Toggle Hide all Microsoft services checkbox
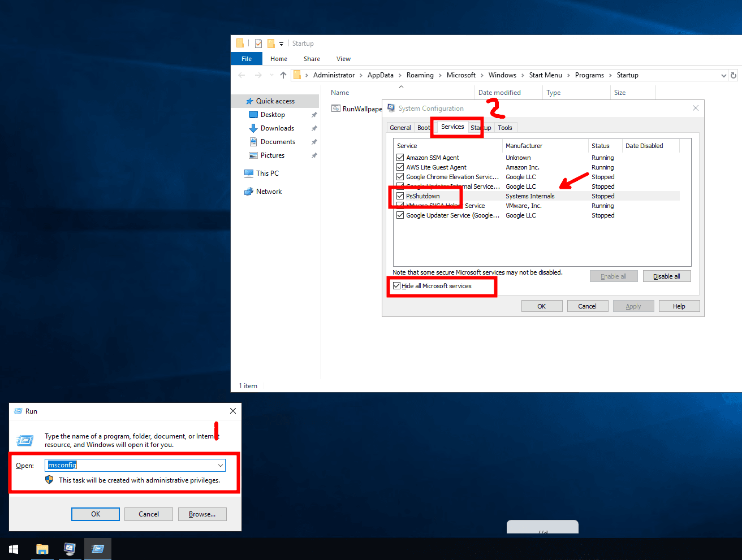The width and height of the screenshot is (742, 560). pos(397,286)
